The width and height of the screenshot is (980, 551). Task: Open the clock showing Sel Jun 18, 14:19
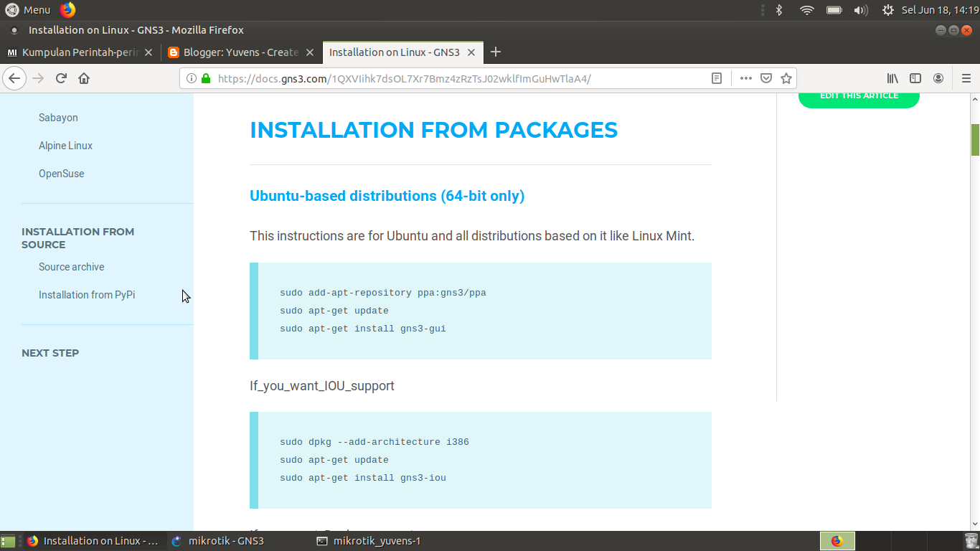[x=941, y=10]
